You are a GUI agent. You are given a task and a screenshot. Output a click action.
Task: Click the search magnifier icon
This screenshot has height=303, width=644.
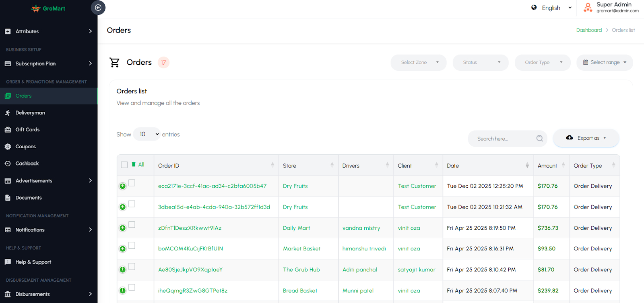[539, 139]
